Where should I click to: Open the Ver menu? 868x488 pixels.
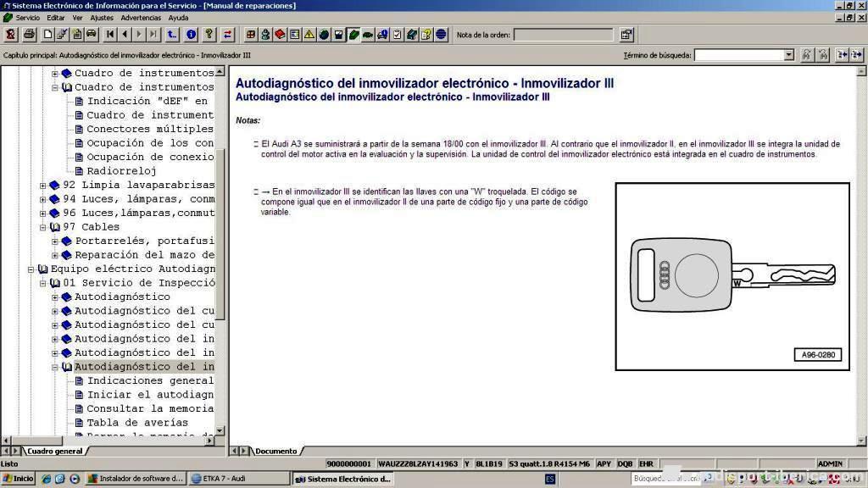pos(77,18)
